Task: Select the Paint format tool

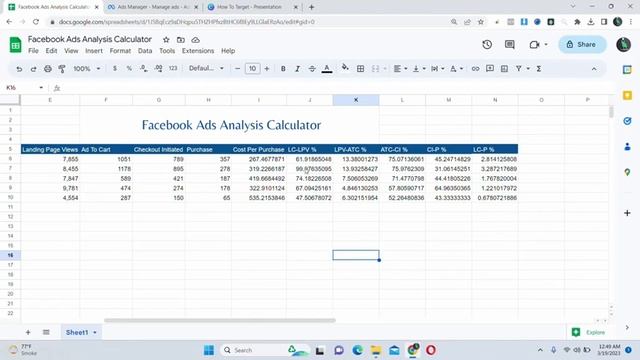Action: point(62,69)
